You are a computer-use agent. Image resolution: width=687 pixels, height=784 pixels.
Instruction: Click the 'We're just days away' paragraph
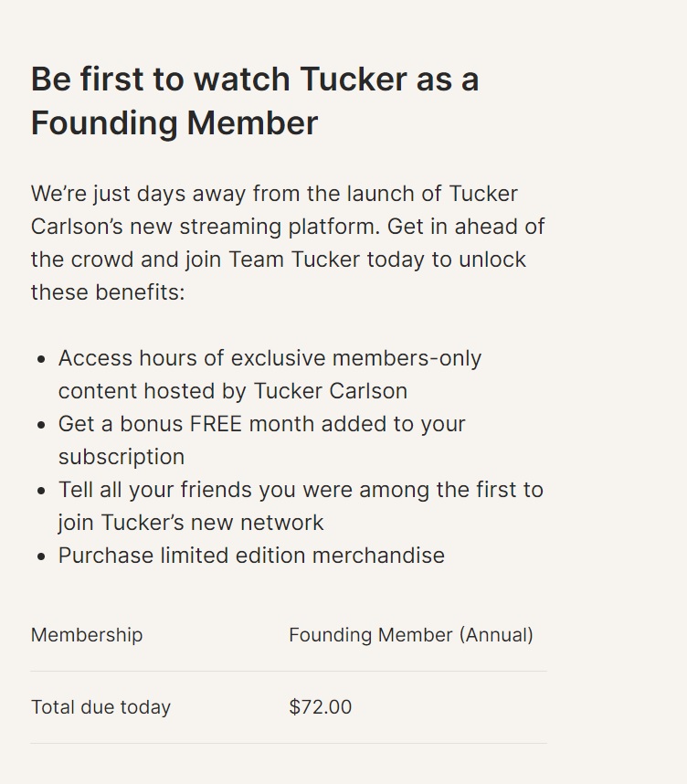288,242
